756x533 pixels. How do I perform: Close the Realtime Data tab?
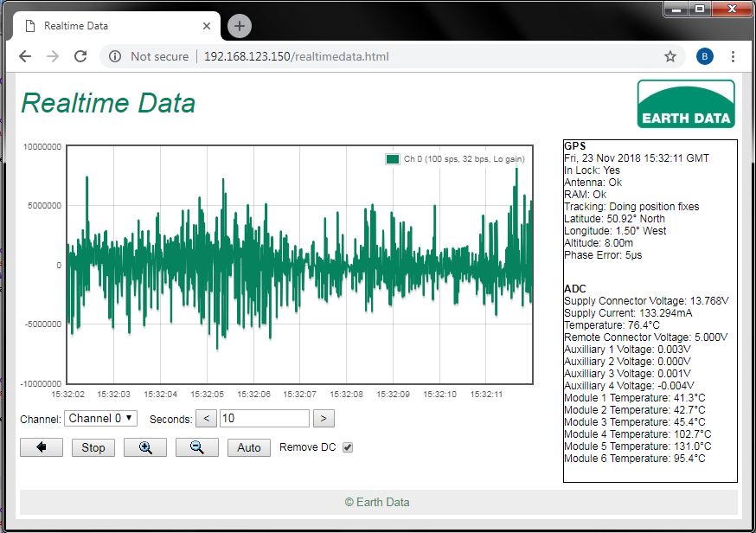click(207, 26)
